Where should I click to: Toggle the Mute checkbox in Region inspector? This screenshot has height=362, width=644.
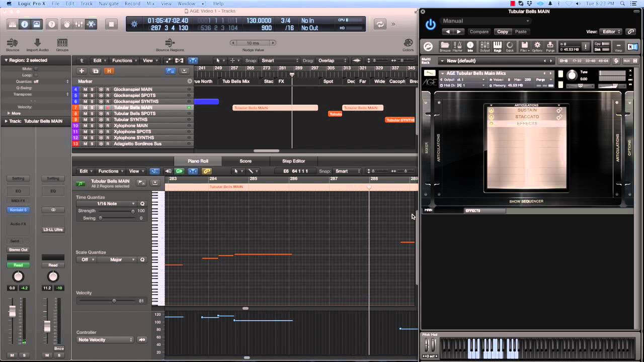click(x=35, y=69)
